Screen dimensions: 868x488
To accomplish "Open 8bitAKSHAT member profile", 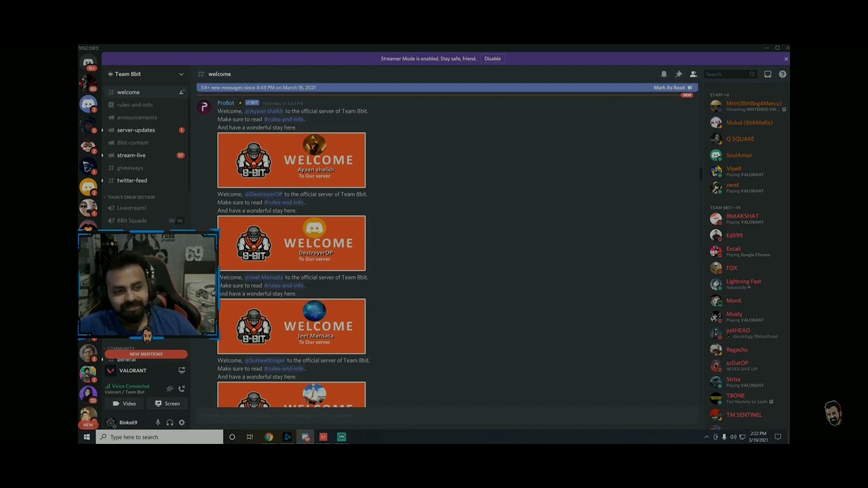I will point(747,219).
